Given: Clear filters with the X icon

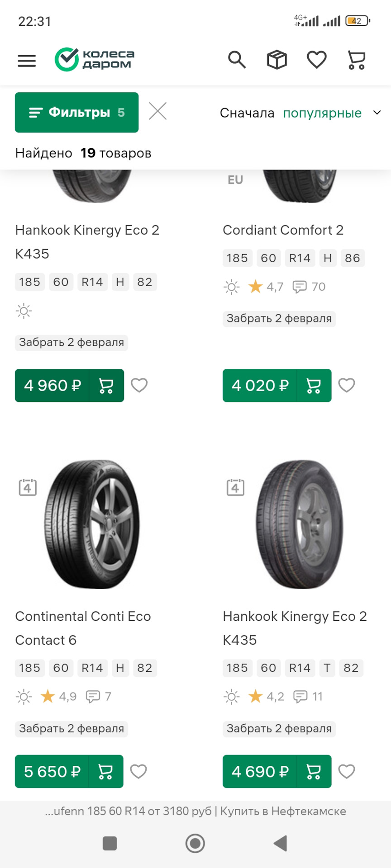Looking at the screenshot, I should click(157, 111).
